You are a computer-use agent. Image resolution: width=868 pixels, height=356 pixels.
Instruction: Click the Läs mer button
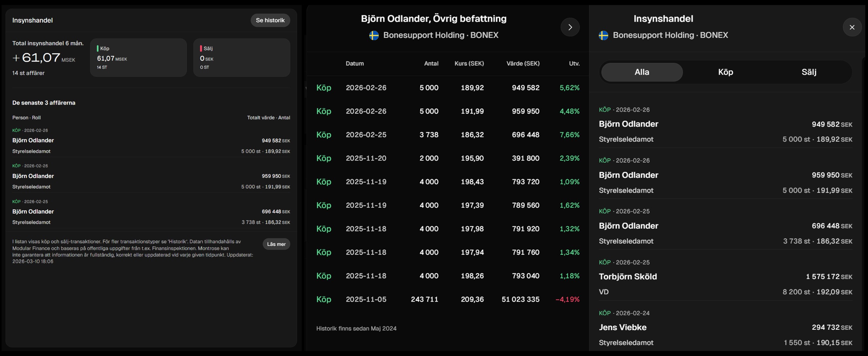pos(276,244)
